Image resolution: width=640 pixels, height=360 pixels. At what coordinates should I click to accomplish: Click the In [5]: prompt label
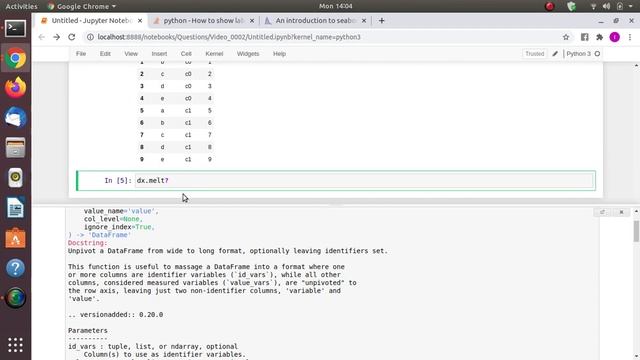tap(118, 180)
